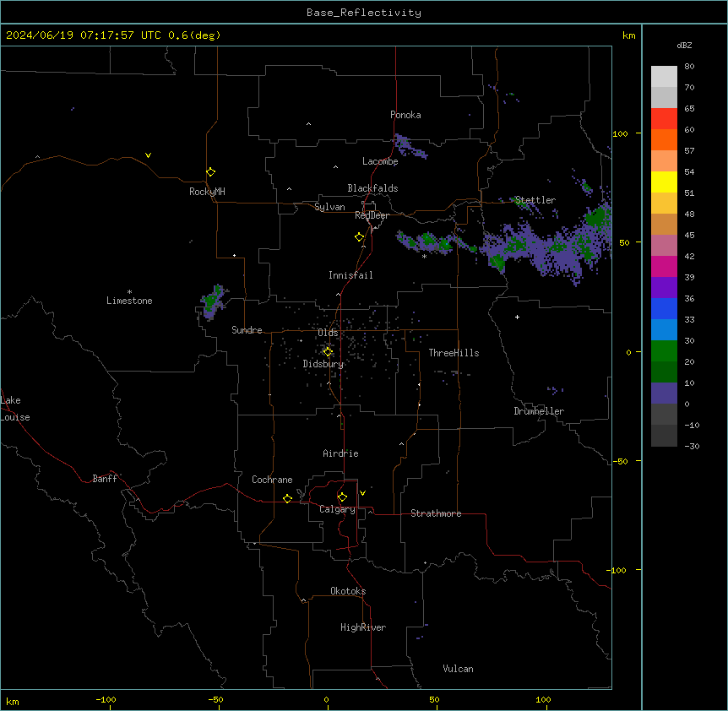The image size is (728, 711).
Task: Click the Ponoka city label
Action: [x=405, y=115]
